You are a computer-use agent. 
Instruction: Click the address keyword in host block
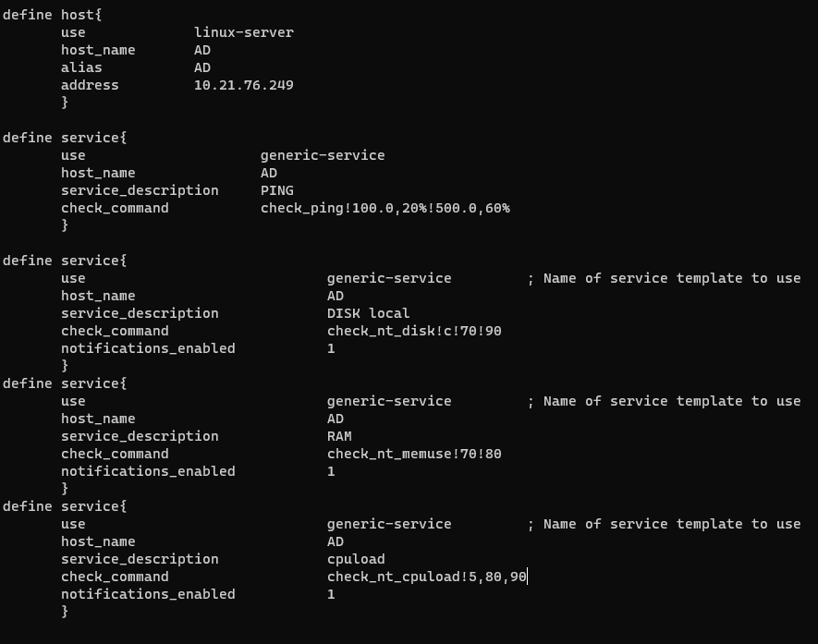point(90,85)
